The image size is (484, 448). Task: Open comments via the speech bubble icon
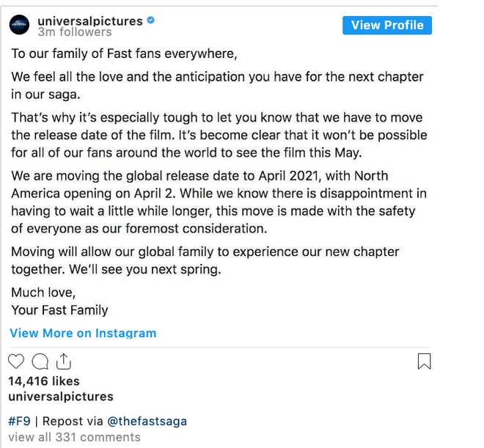40,361
